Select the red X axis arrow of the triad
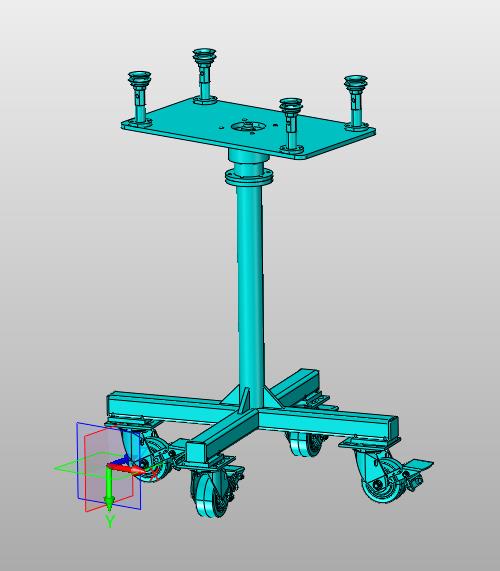Viewport: 500px width, 571px height. click(x=133, y=470)
